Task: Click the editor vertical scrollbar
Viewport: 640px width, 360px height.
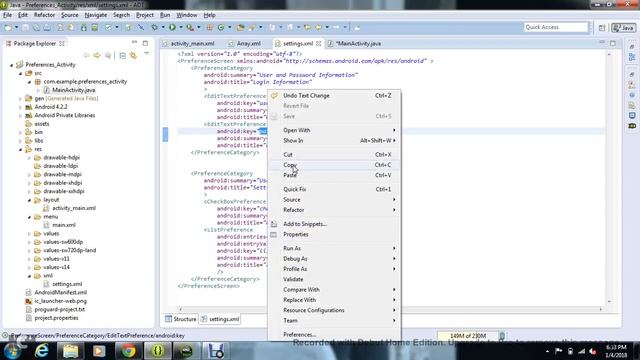Action: [x=609, y=177]
